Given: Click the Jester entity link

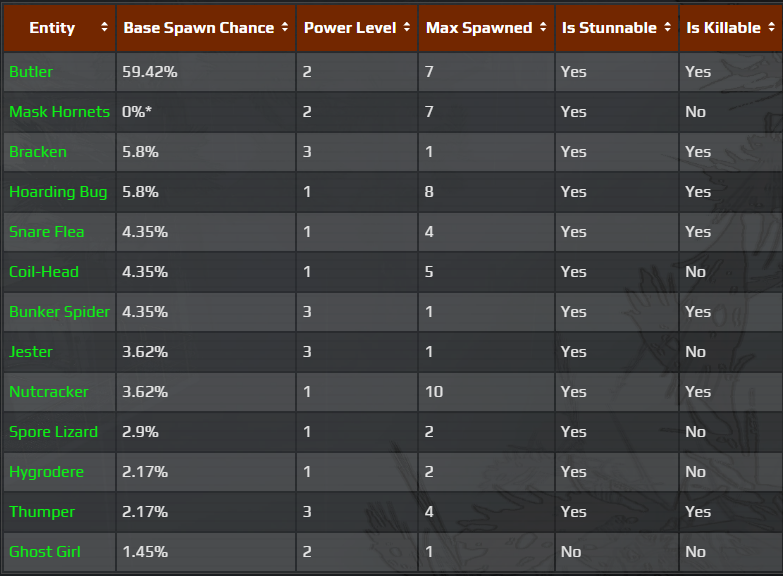Looking at the screenshot, I should point(31,352).
